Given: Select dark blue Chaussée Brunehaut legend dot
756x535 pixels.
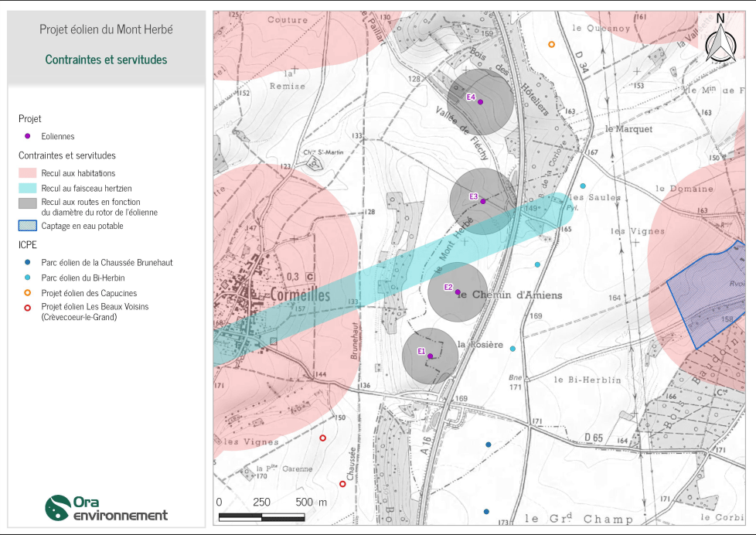Looking at the screenshot, I should point(28,263).
